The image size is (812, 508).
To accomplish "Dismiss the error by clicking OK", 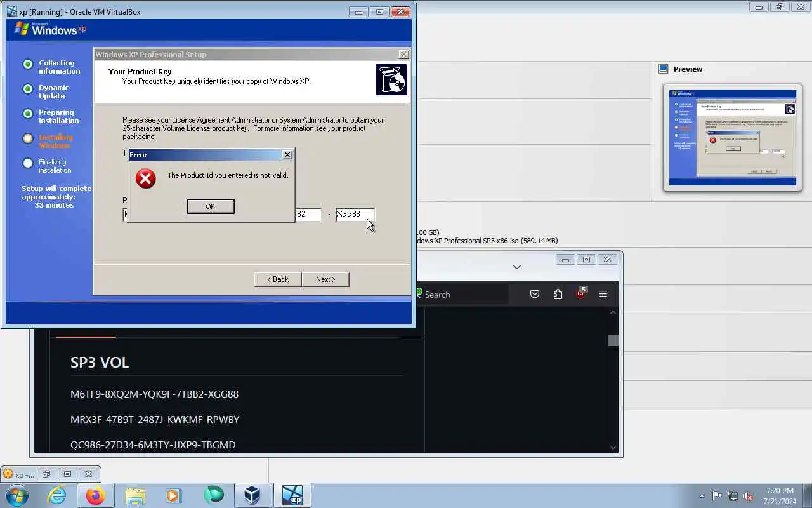I will click(x=211, y=206).
